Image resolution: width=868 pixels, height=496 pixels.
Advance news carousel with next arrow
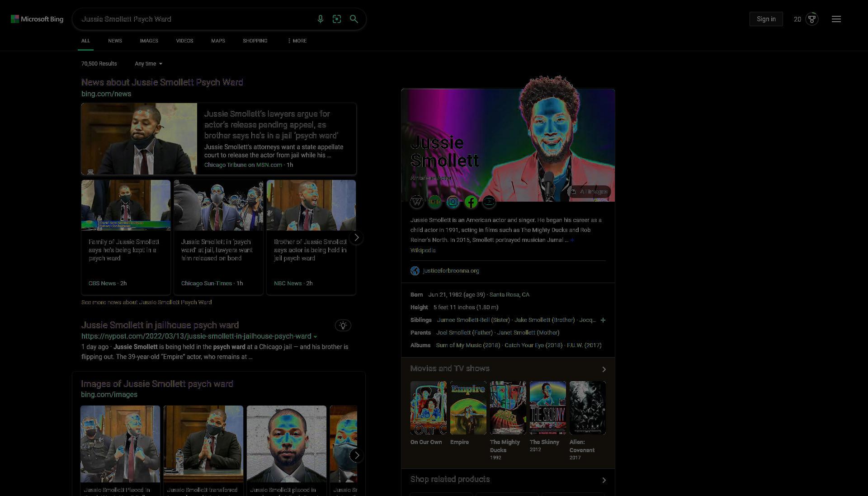tap(356, 237)
